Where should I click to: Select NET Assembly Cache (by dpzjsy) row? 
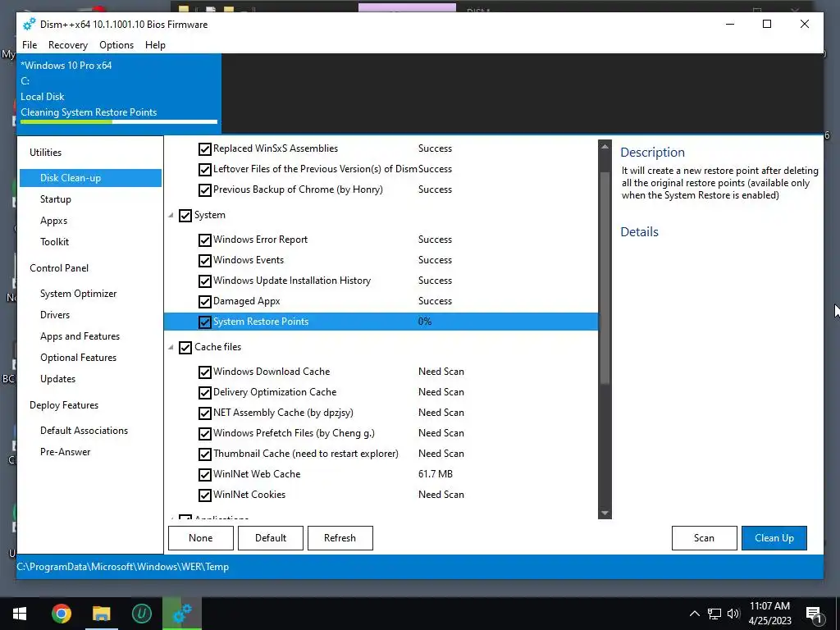381,413
